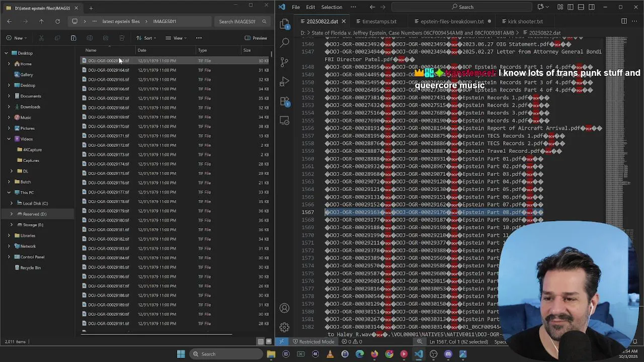
Task: Click errors and warnings count in VS Code status bar
Action: (352, 342)
